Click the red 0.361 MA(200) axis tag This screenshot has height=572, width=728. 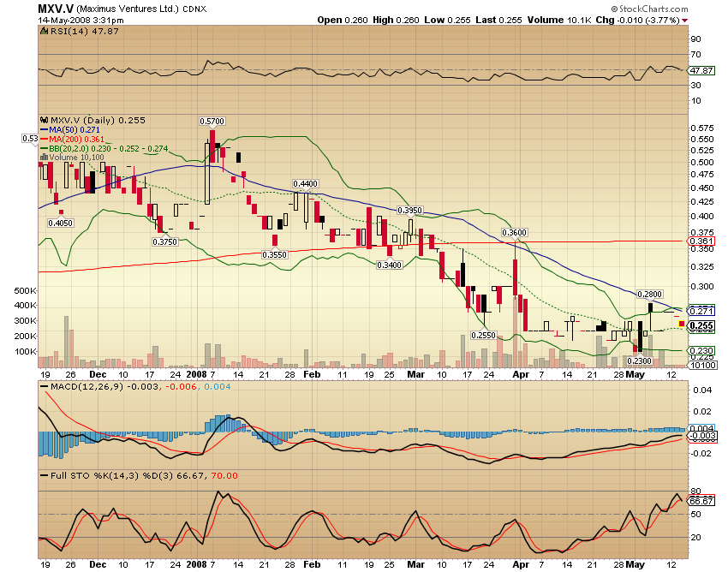pyautogui.click(x=701, y=241)
